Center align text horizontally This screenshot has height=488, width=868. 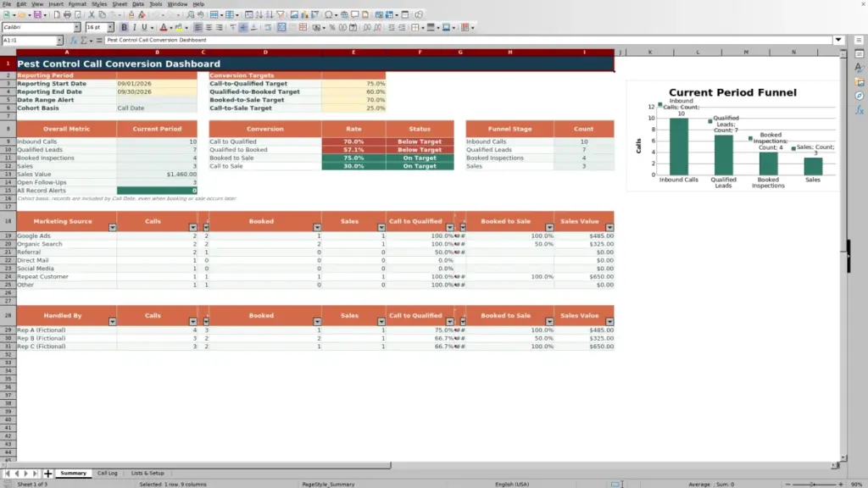click(209, 27)
